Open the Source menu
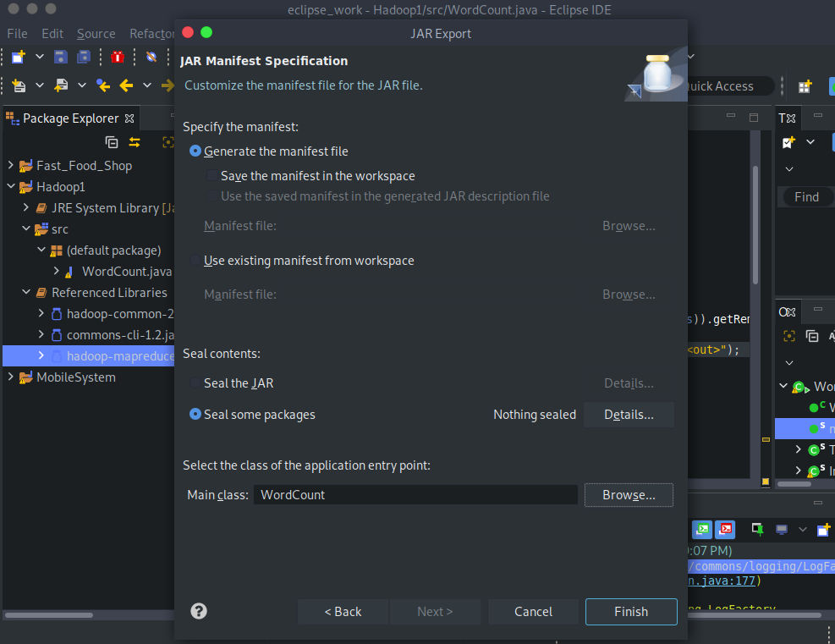This screenshot has width=835, height=644. [x=96, y=34]
